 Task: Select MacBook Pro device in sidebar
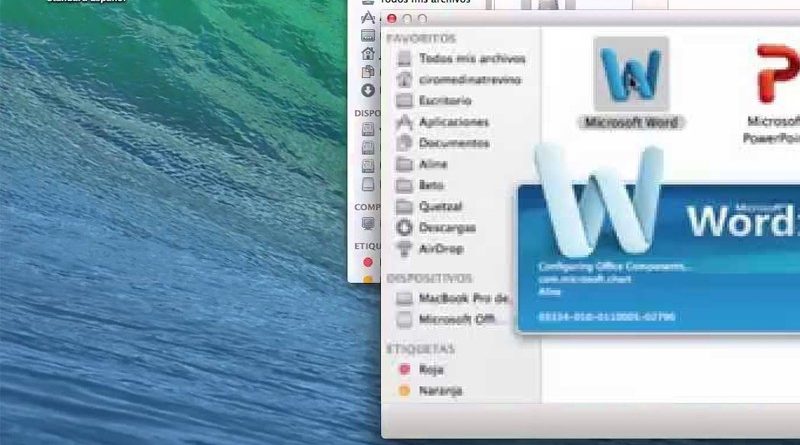coord(464,299)
